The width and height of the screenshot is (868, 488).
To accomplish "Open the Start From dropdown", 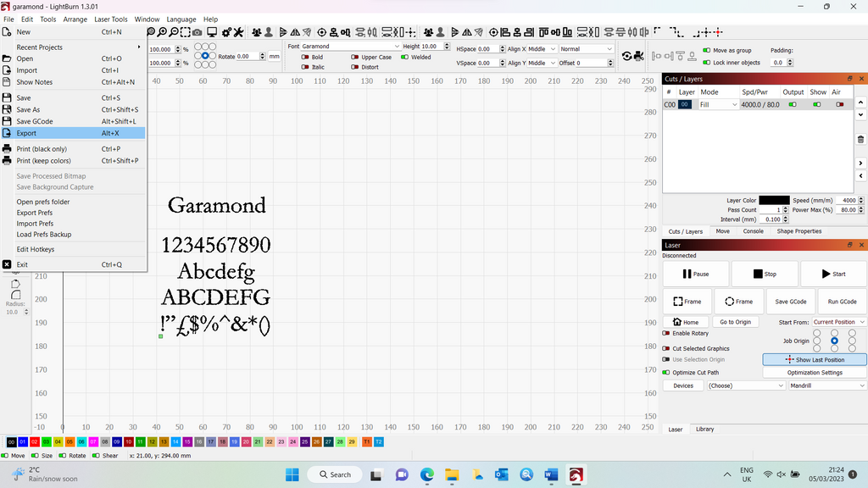I will coord(839,322).
